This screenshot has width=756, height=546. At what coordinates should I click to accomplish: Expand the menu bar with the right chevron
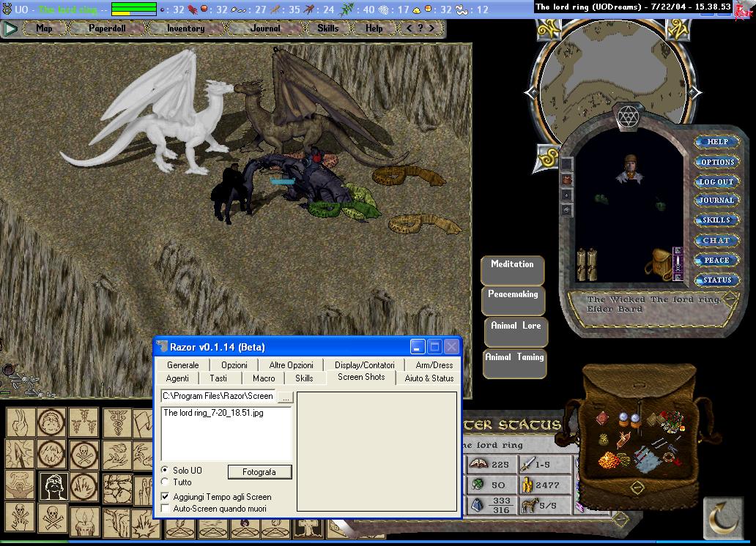(432, 29)
